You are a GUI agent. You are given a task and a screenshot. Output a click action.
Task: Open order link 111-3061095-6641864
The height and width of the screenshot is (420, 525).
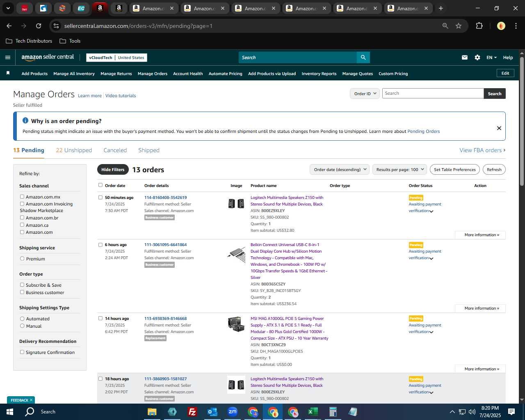(165, 245)
